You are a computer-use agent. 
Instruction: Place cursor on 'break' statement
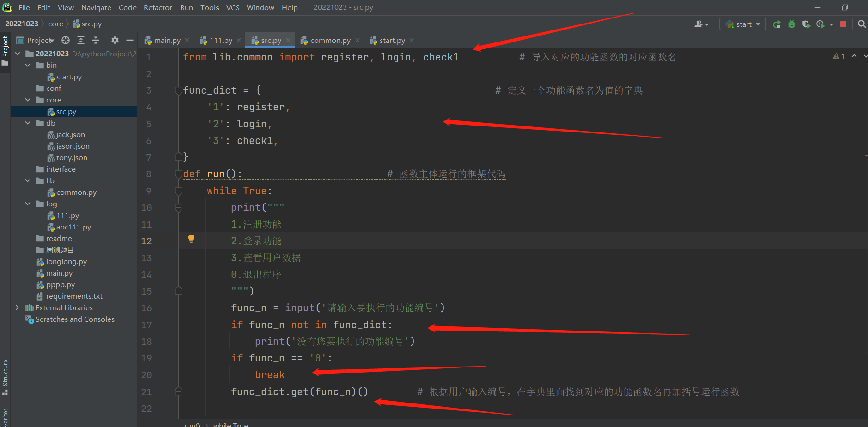[x=270, y=375]
